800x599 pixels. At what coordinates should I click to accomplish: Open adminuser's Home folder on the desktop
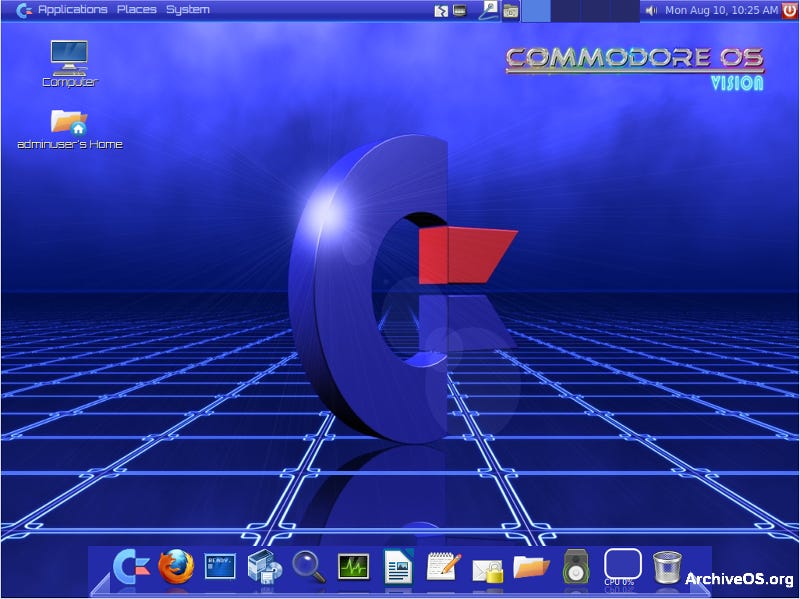coord(70,130)
